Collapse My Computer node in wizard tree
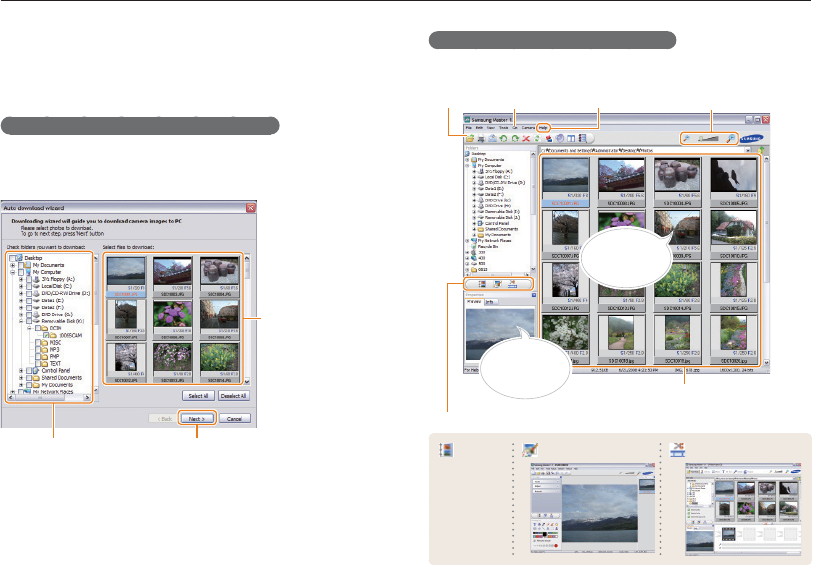Viewport: 814px width, 566px height. click(13, 272)
